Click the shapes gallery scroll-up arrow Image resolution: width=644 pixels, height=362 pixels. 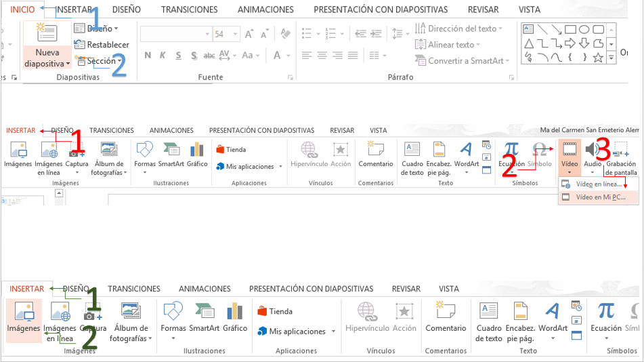[x=611, y=30]
